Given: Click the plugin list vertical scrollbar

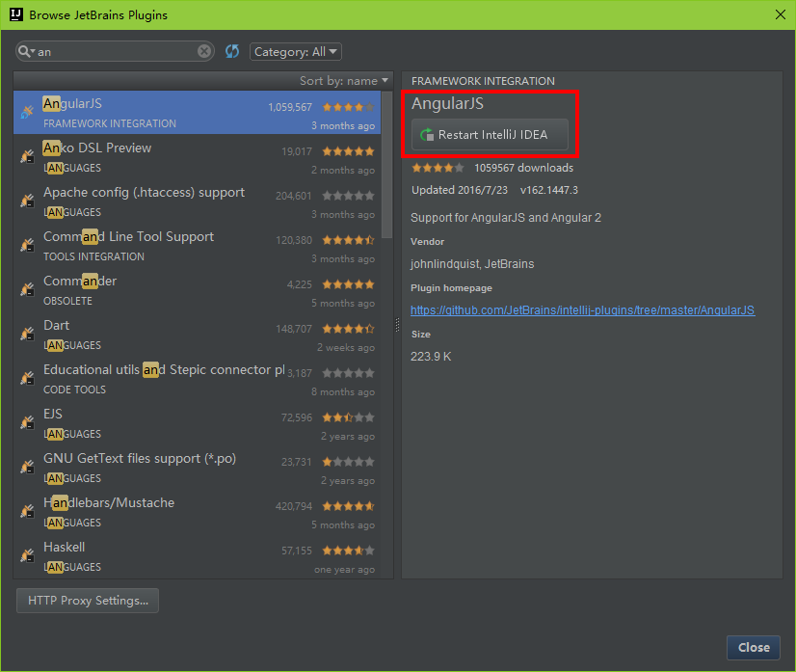Looking at the screenshot, I should pyautogui.click(x=386, y=165).
